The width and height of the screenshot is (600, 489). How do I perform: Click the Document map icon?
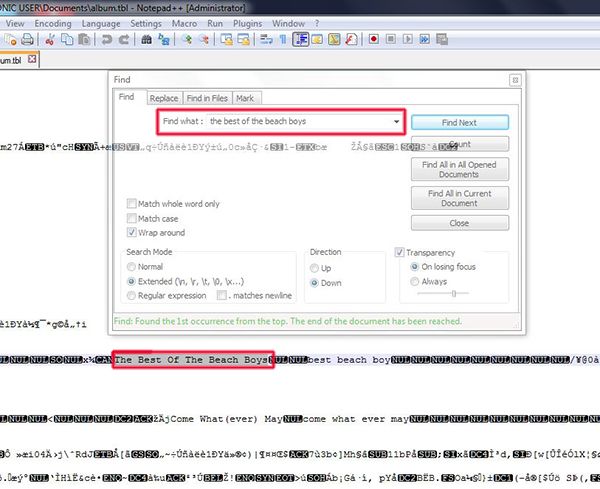(x=334, y=39)
